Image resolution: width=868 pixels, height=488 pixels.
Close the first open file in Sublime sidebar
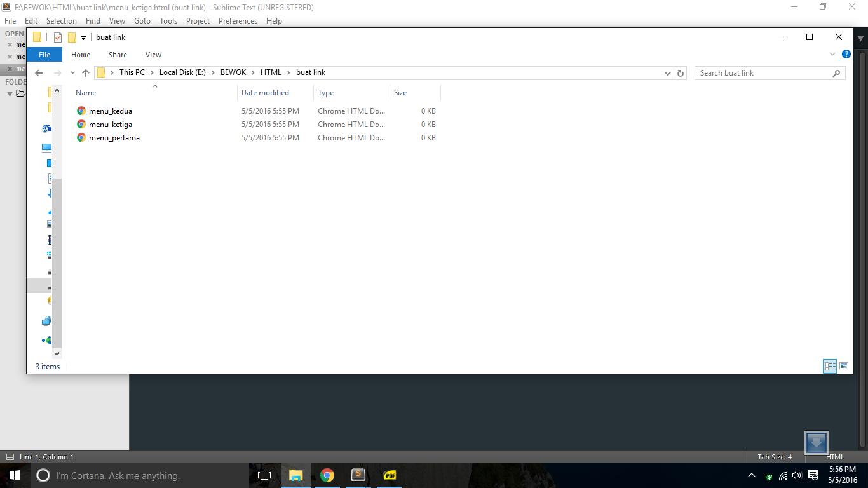point(10,45)
